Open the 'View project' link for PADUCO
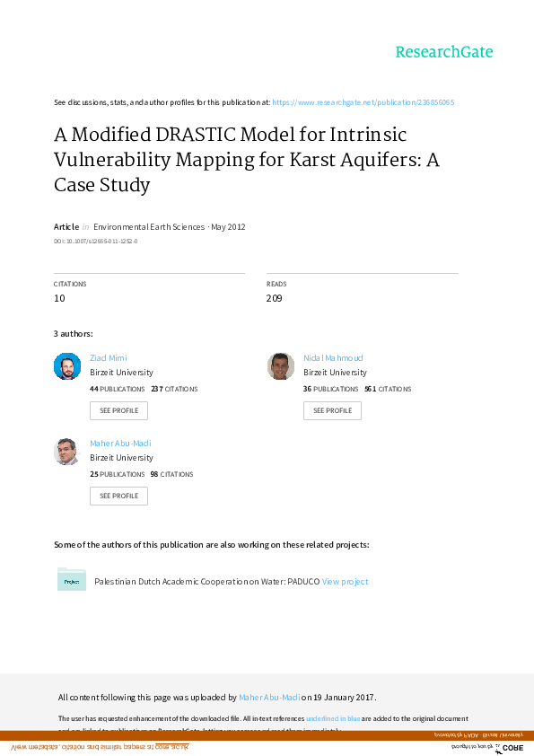The image size is (534, 756). tap(345, 581)
